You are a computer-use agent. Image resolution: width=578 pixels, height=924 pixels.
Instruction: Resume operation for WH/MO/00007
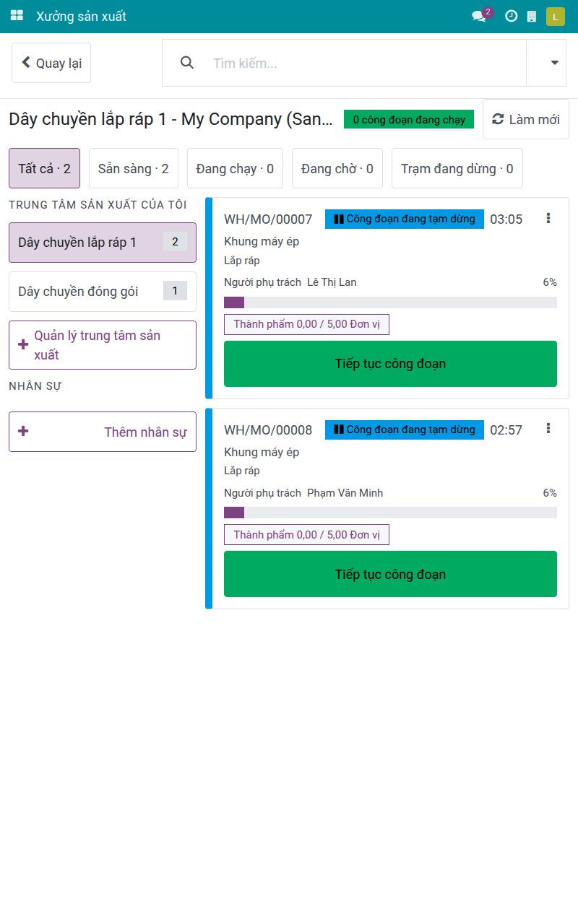[390, 364]
